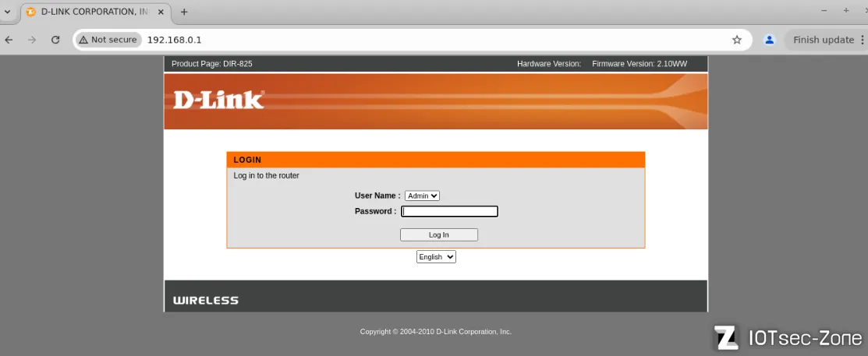Viewport: 868px width, 356px height.
Task: Open the browser profile avatar icon
Action: click(x=769, y=40)
